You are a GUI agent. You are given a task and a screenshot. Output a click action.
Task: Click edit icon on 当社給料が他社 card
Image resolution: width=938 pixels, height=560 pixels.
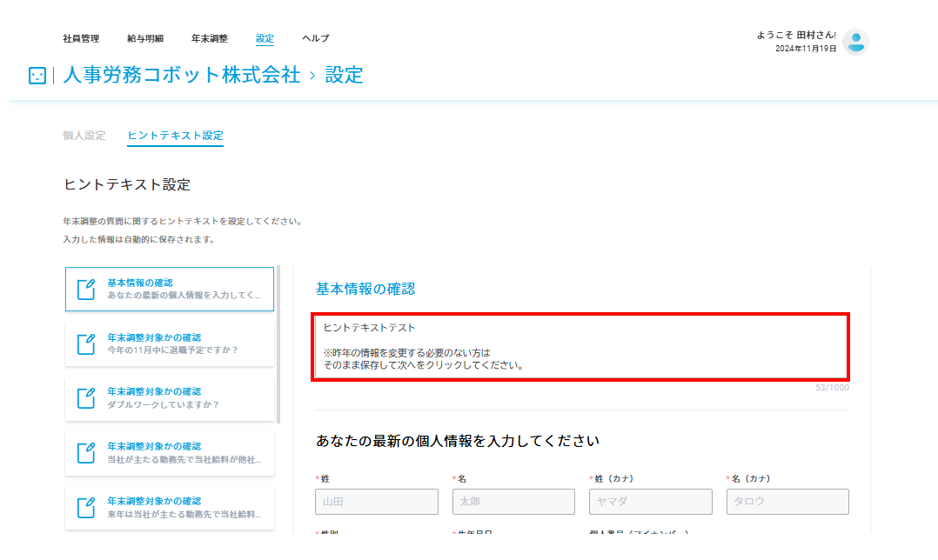pos(86,453)
